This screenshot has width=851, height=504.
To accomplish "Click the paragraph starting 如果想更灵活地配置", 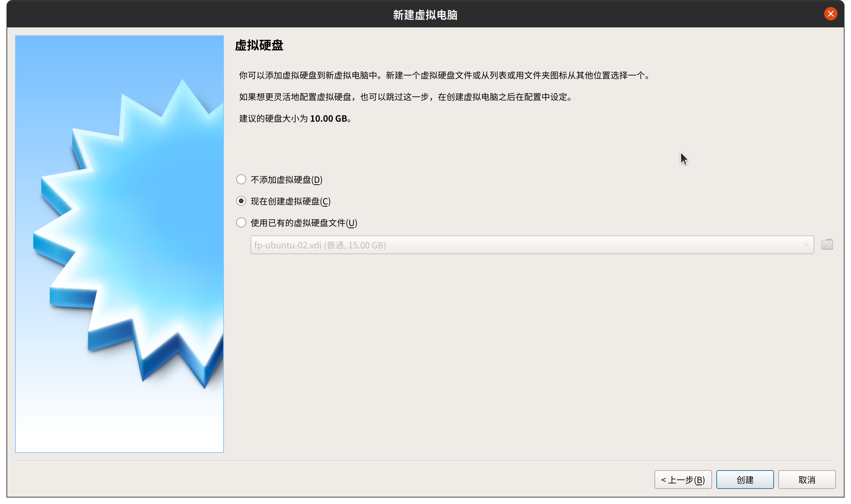I will [x=406, y=97].
